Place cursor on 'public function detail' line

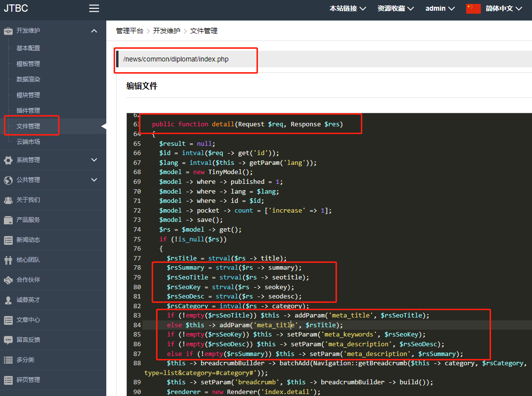(x=247, y=124)
